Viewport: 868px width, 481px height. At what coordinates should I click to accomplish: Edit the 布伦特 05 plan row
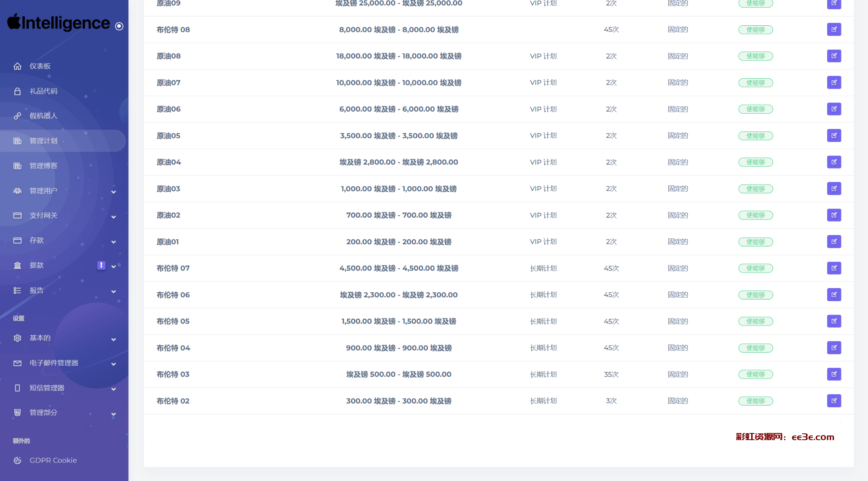834,321
